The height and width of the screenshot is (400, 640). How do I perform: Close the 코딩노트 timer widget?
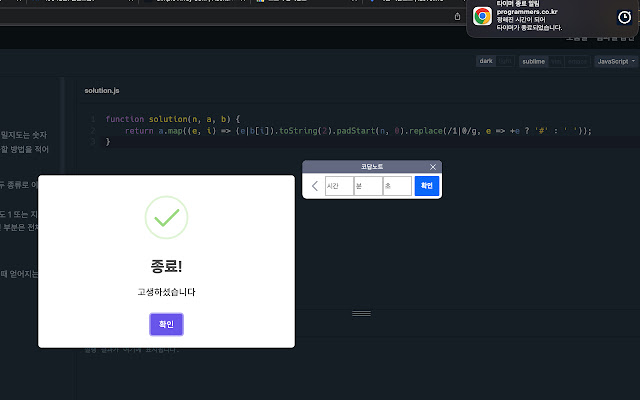point(433,166)
